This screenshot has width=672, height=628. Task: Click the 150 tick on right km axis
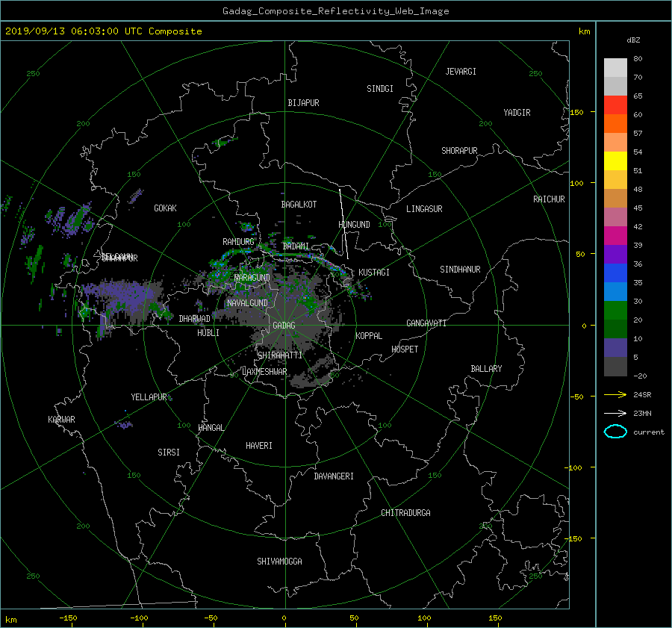pos(576,112)
